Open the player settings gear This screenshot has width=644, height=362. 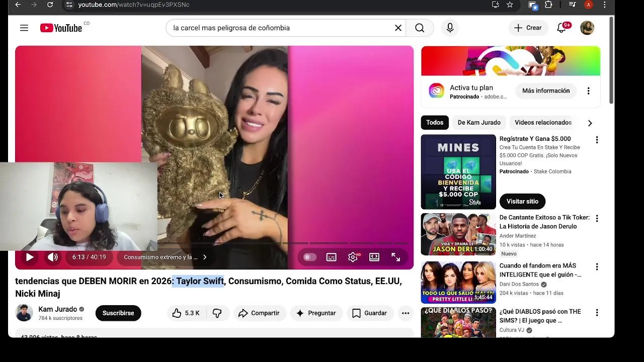tap(353, 257)
